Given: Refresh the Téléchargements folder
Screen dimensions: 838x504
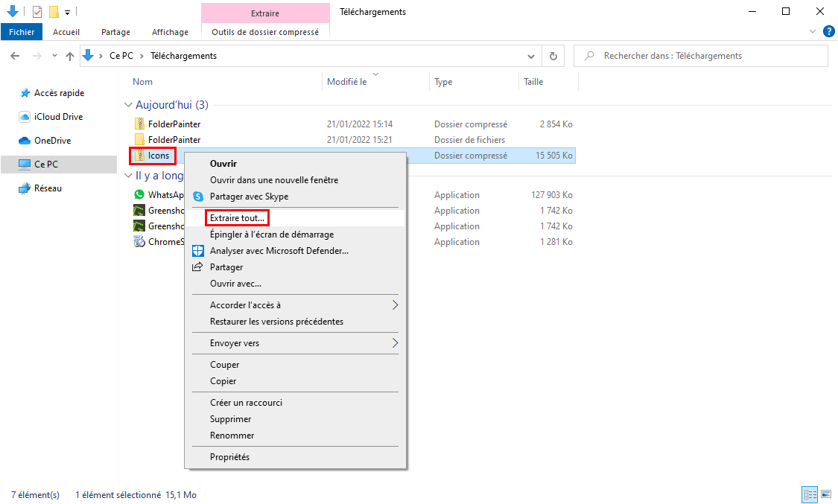Looking at the screenshot, I should 553,56.
